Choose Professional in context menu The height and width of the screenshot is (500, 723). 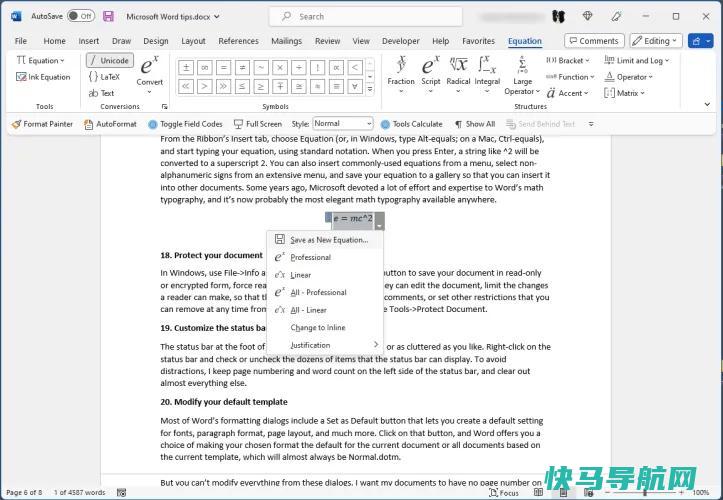click(325, 257)
